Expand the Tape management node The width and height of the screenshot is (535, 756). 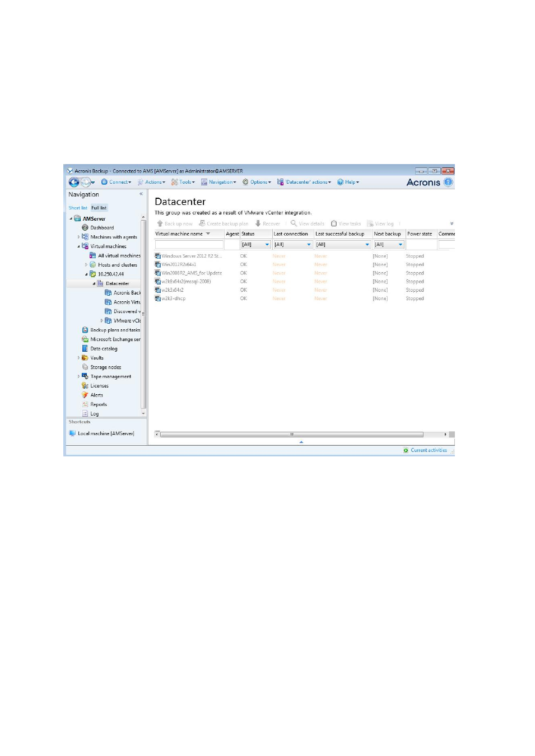pos(78,376)
